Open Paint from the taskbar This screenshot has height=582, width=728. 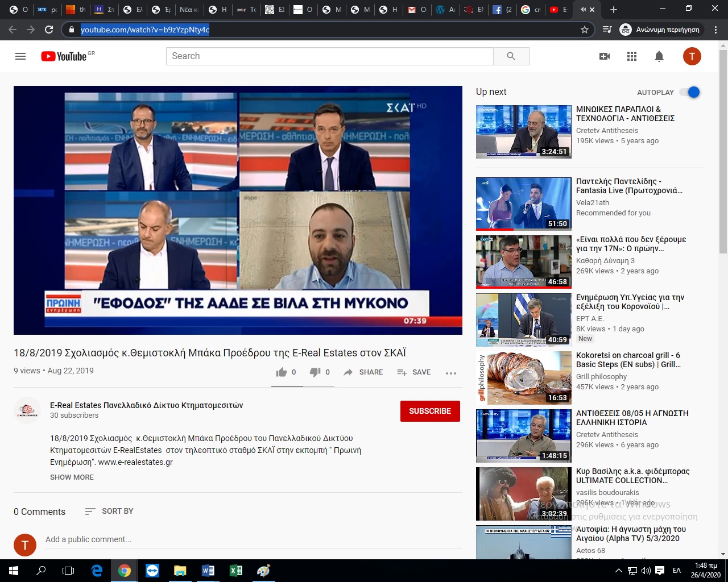click(264, 571)
